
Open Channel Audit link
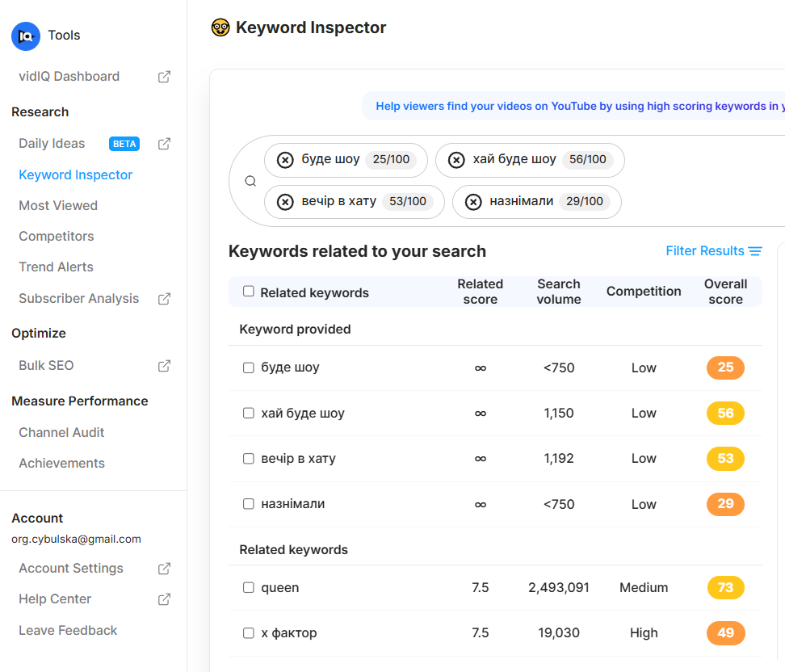click(x=62, y=433)
